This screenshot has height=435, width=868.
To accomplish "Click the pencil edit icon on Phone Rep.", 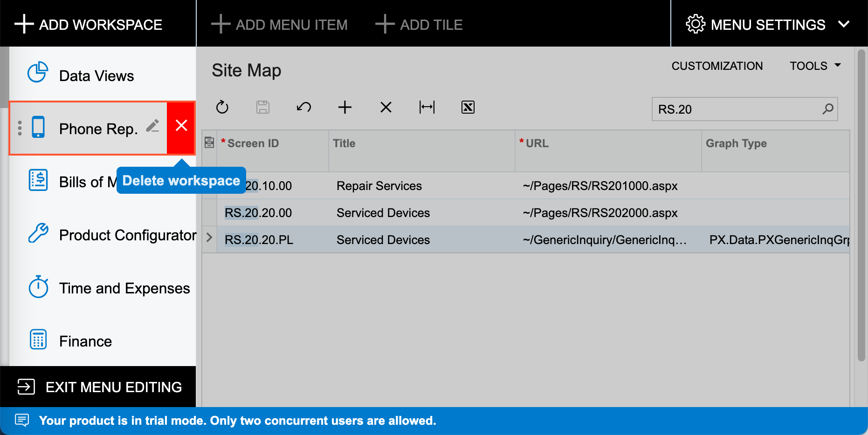I will coord(152,126).
